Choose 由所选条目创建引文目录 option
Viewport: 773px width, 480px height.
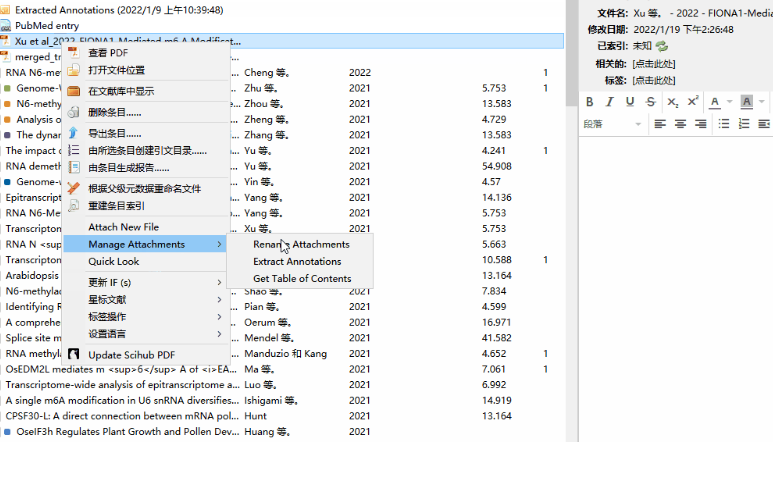[146, 151]
